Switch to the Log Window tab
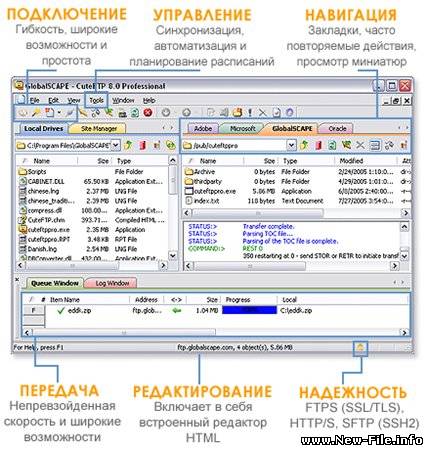 click(x=112, y=283)
